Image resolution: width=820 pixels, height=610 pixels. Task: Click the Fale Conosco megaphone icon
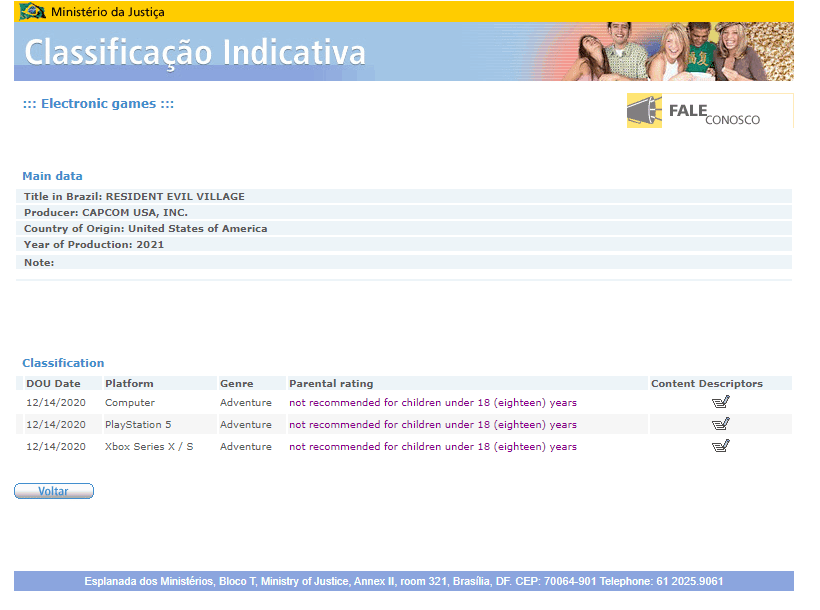[644, 110]
